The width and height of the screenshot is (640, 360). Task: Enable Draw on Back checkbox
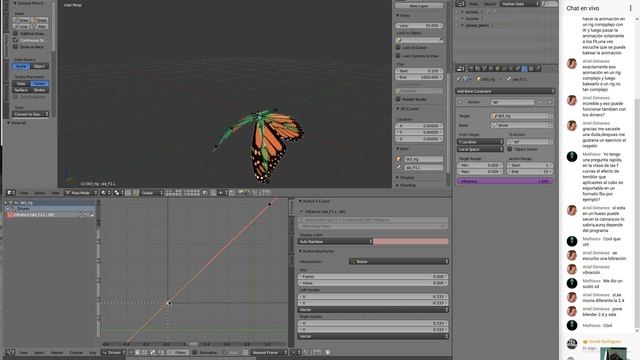coord(16,47)
